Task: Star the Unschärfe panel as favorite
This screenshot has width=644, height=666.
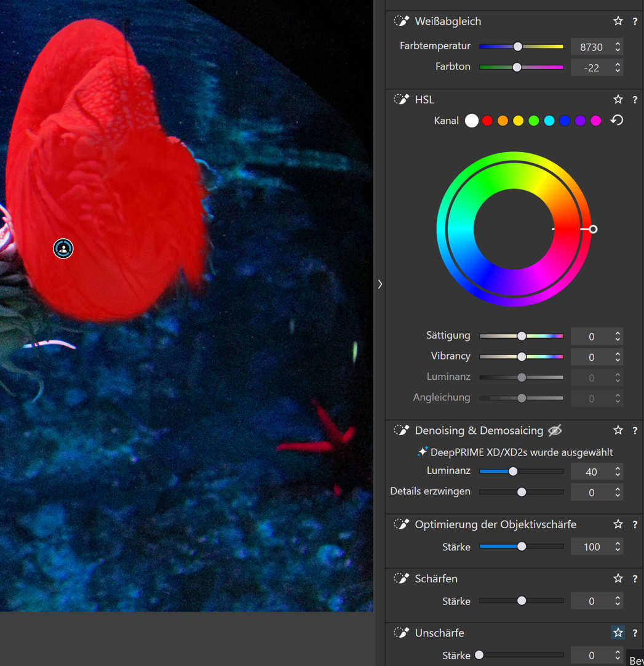Action: 618,633
